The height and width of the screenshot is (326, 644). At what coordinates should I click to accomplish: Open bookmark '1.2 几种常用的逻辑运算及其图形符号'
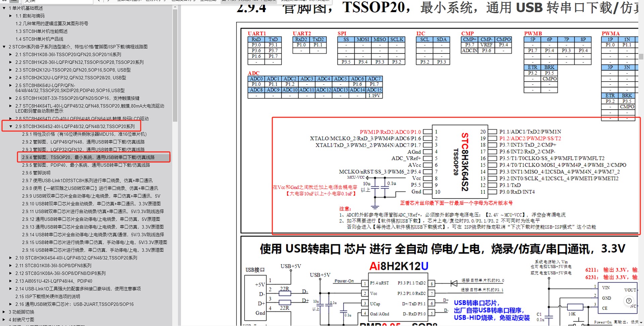(x=52, y=24)
